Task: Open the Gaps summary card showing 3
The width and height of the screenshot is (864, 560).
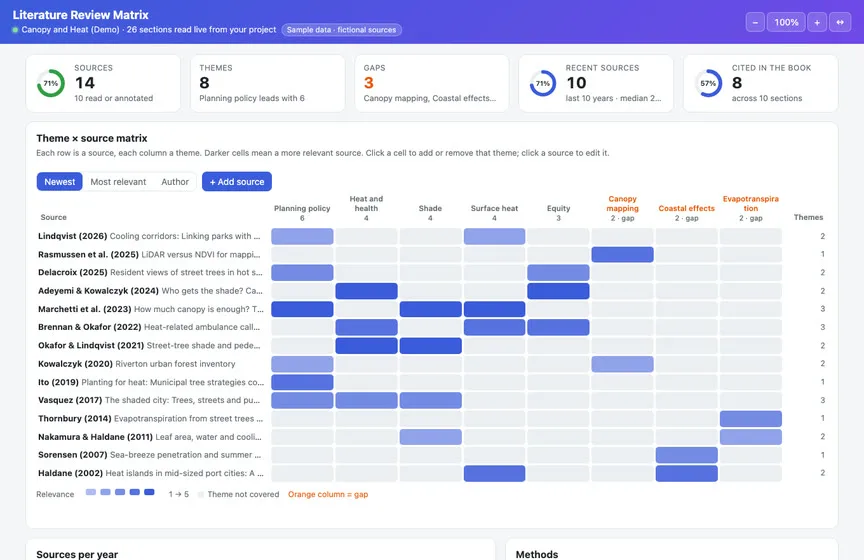Action: 432,83
